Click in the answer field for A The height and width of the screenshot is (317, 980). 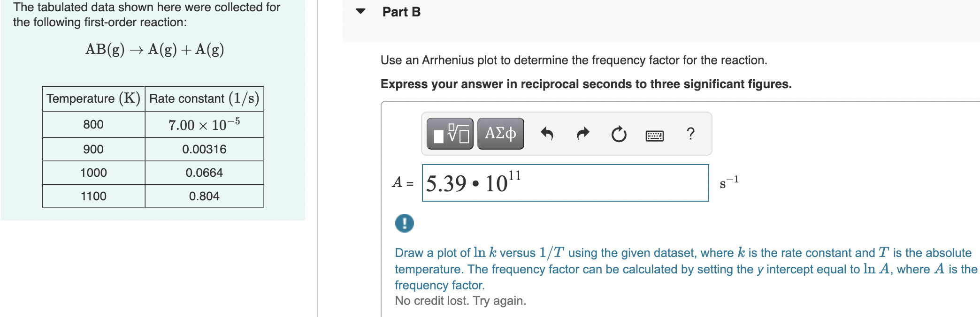click(565, 183)
